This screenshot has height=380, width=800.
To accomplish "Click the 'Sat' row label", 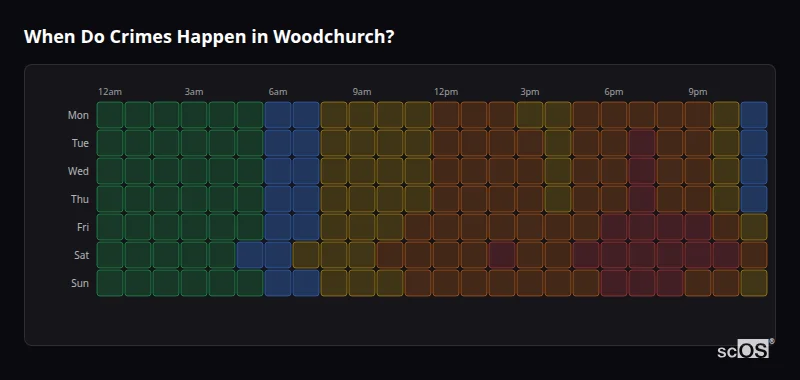I will click(81, 256).
